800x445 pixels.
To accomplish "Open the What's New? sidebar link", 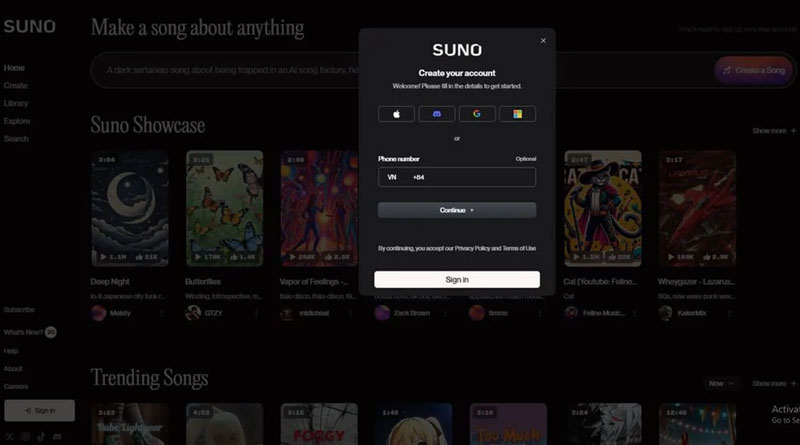I will click(x=22, y=332).
